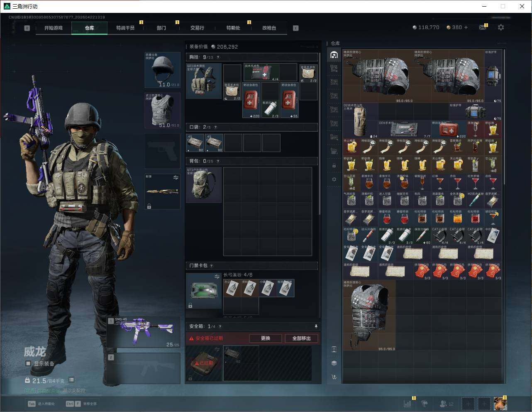
Task: Select the M2肌肉注射 syringe in warehouse
Action: (x=475, y=200)
